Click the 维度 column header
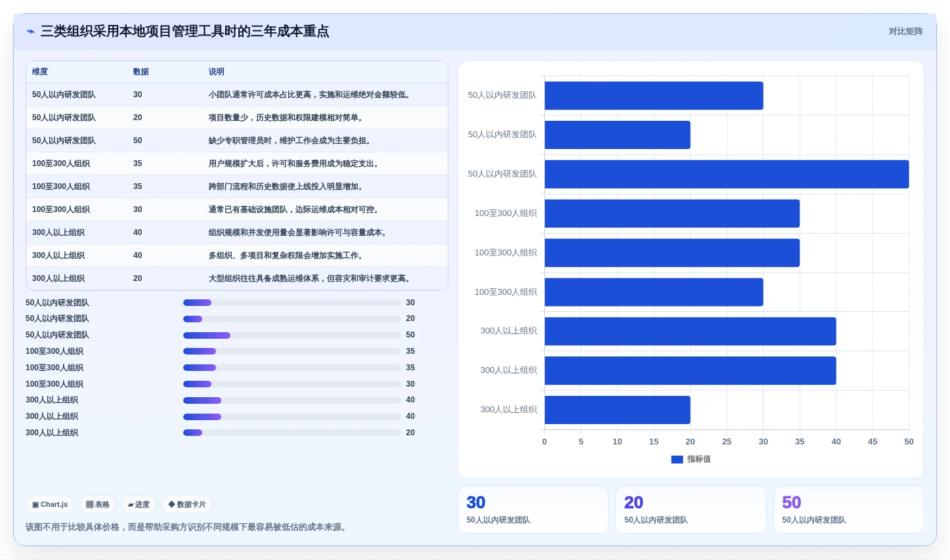This screenshot has height=560, width=950. [40, 72]
